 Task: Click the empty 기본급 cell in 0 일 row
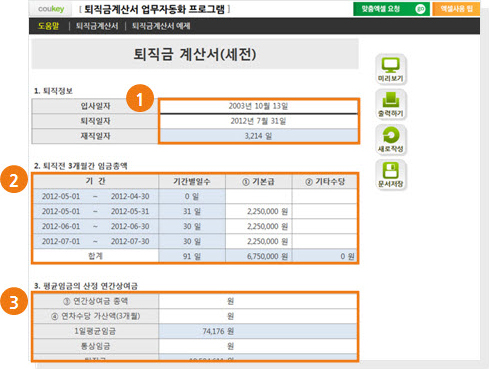259,196
